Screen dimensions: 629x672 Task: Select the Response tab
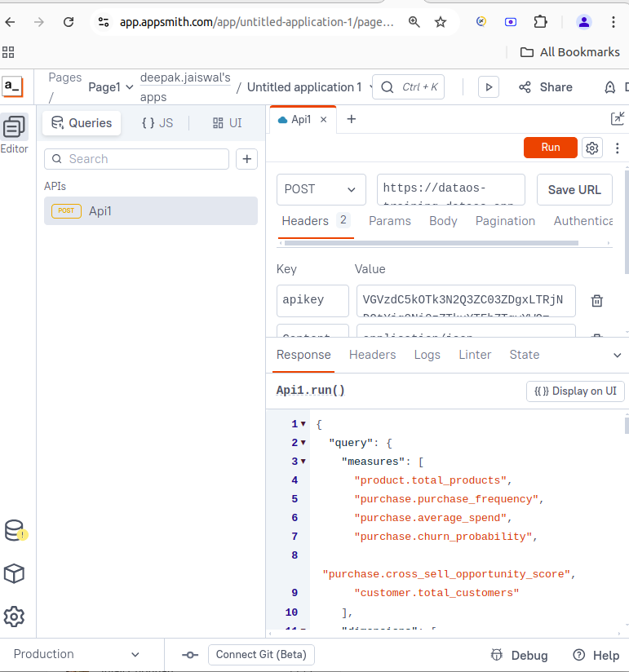303,355
